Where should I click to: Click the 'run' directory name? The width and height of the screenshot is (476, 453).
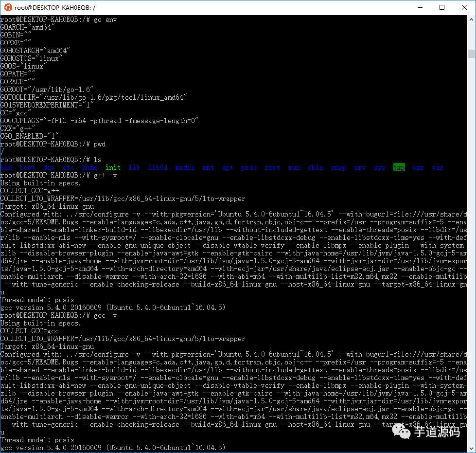pyautogui.click(x=294, y=168)
